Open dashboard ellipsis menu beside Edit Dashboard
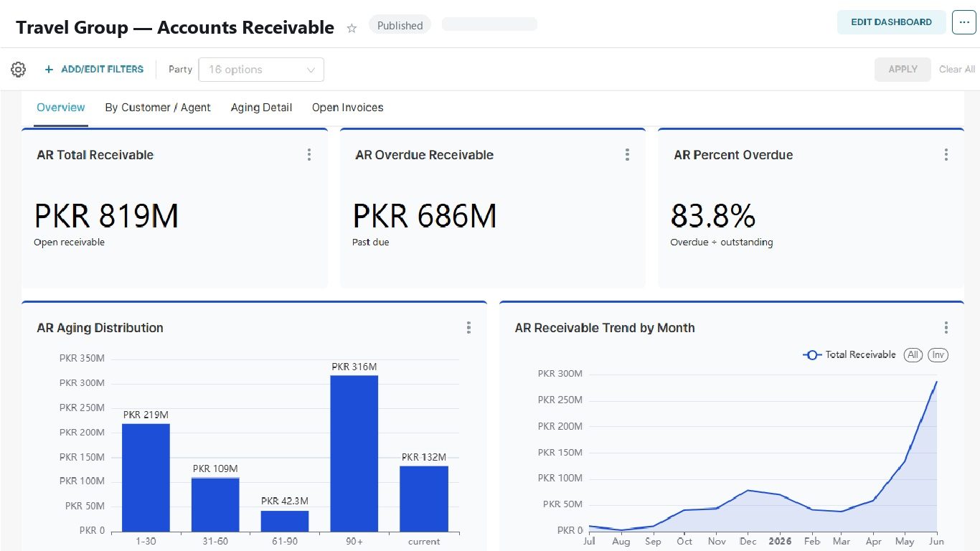 (963, 22)
